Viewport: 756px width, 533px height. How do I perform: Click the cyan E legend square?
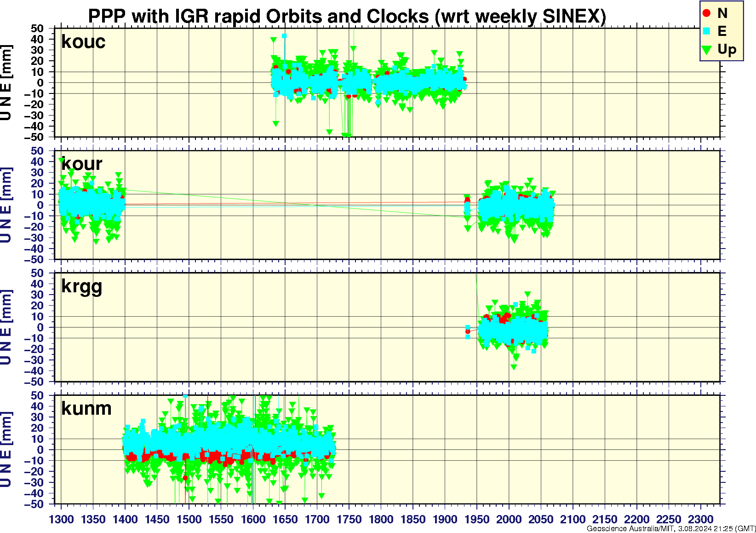(707, 31)
